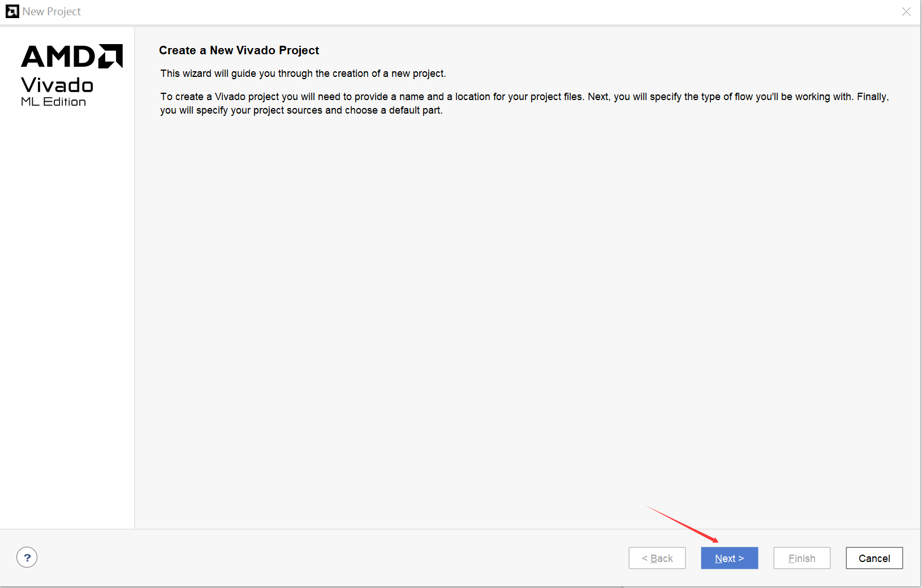The height and width of the screenshot is (588, 922).
Task: Click the Next button
Action: [x=729, y=558]
